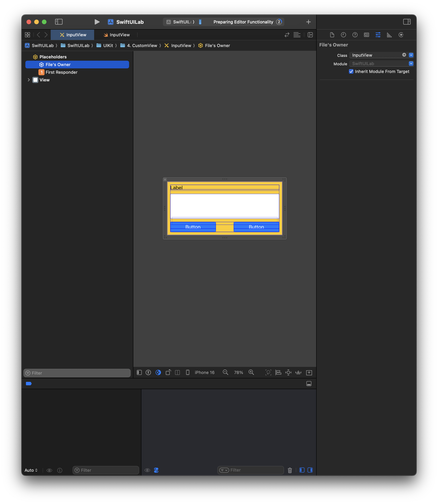438x504 pixels.
Task: Open the Class combo box dropdown
Action: pos(411,55)
